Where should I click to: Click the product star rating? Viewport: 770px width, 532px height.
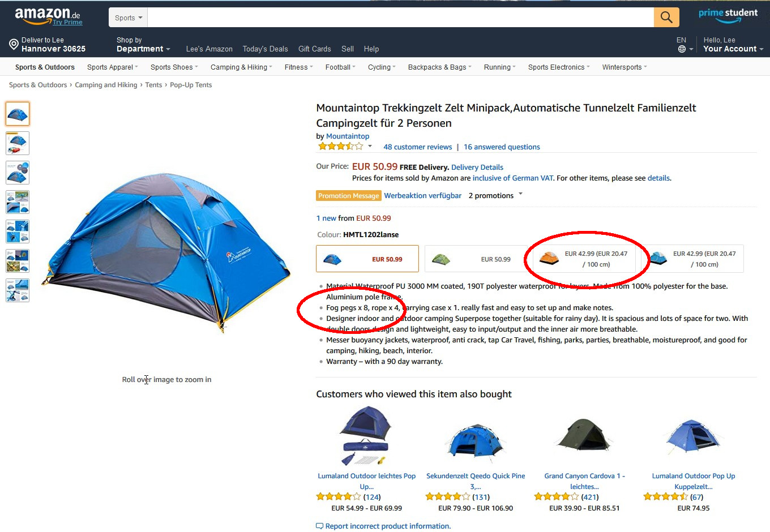pos(340,147)
